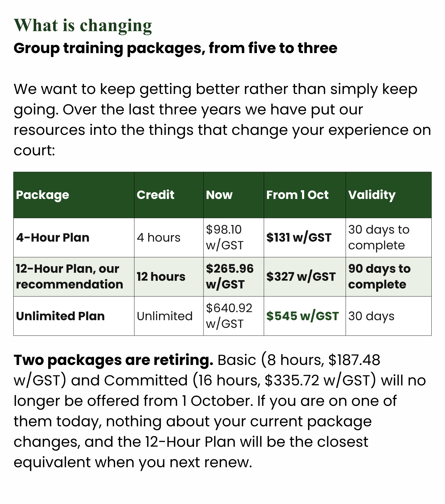Click the intro paragraph about getting better
445x504 pixels.
tap(222, 119)
